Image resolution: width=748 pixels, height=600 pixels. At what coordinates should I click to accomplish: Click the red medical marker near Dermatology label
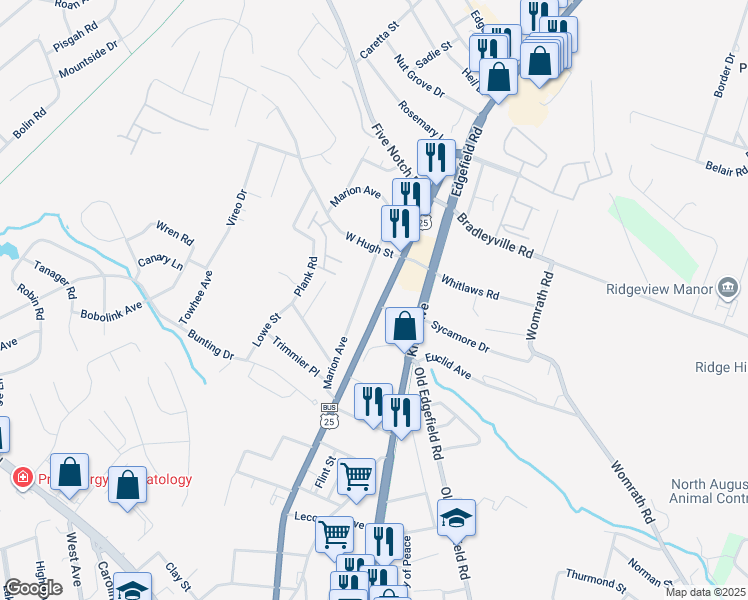[x=22, y=477]
